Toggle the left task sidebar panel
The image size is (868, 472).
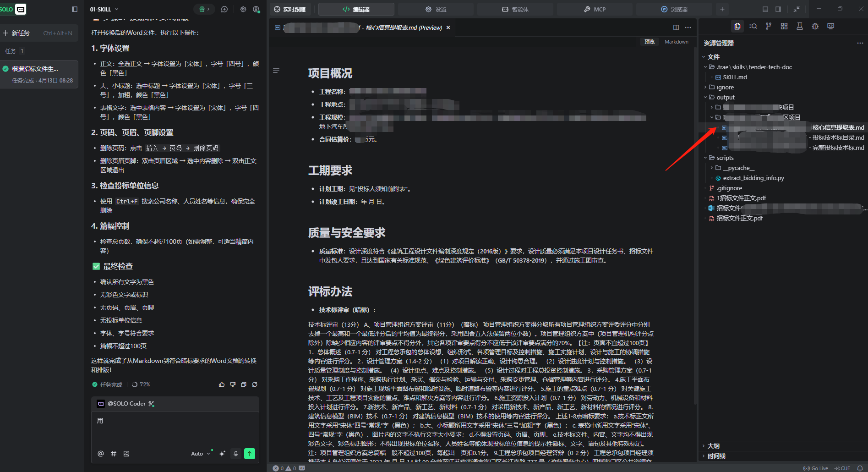point(75,9)
